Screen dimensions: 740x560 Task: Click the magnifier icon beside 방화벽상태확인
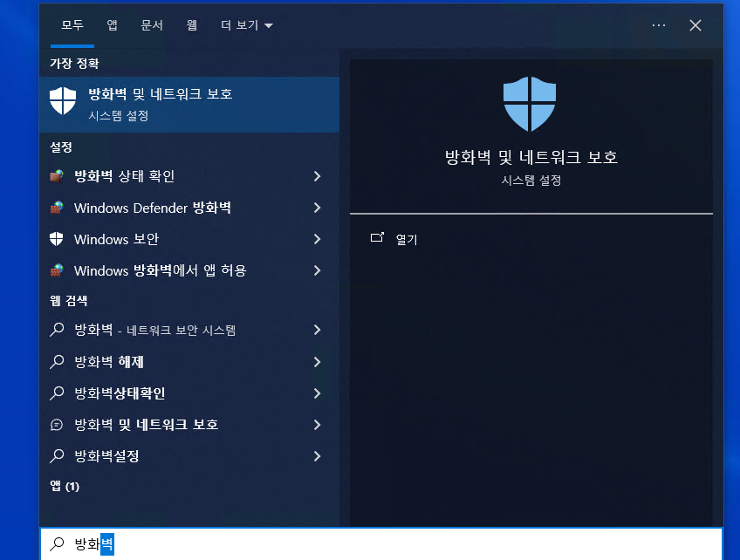(x=57, y=393)
